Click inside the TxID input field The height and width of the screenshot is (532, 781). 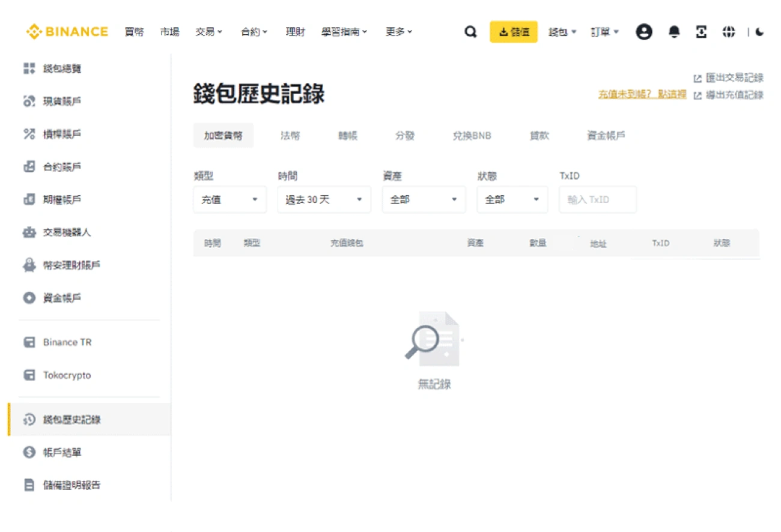[x=598, y=199]
